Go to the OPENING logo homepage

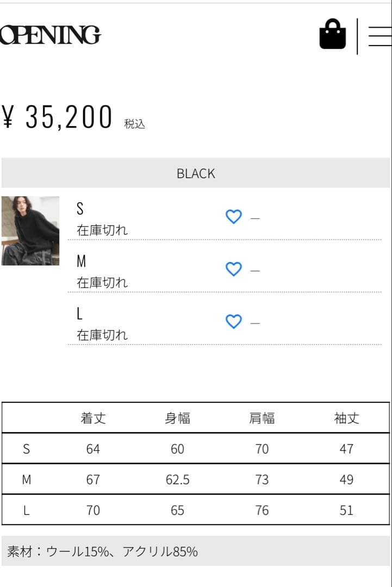pos(50,35)
